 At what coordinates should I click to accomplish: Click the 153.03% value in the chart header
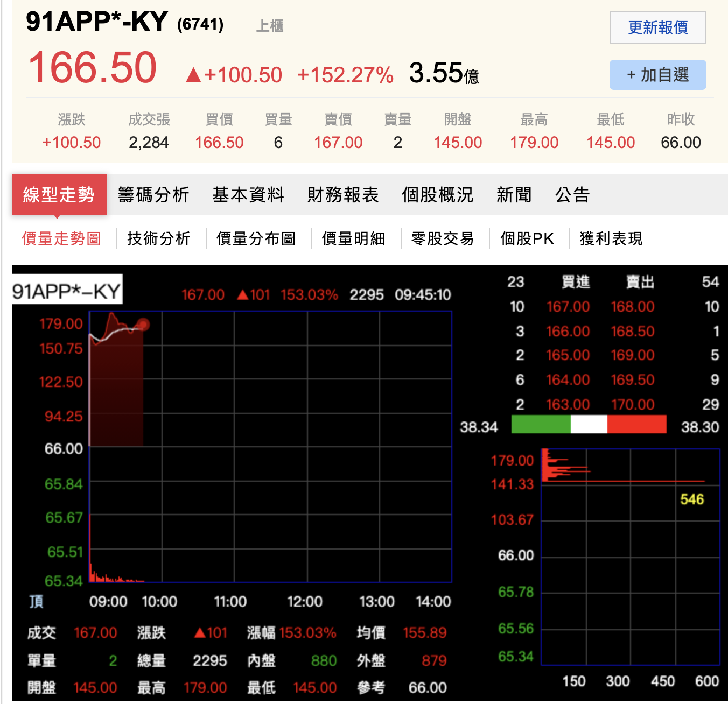309,295
